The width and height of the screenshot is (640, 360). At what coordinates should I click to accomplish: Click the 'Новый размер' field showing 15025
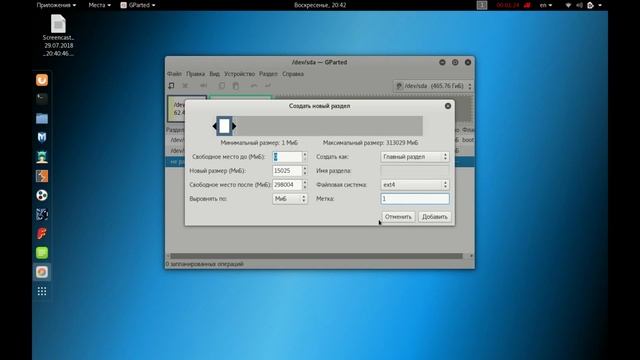tap(287, 171)
